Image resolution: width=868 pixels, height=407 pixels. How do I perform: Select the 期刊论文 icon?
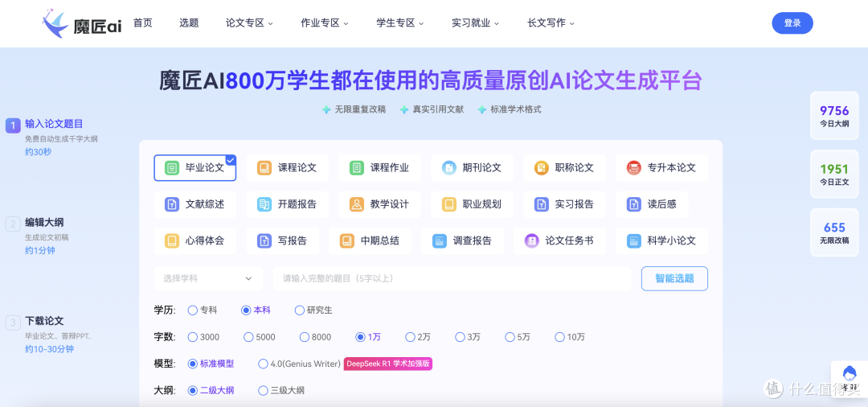[x=449, y=168]
